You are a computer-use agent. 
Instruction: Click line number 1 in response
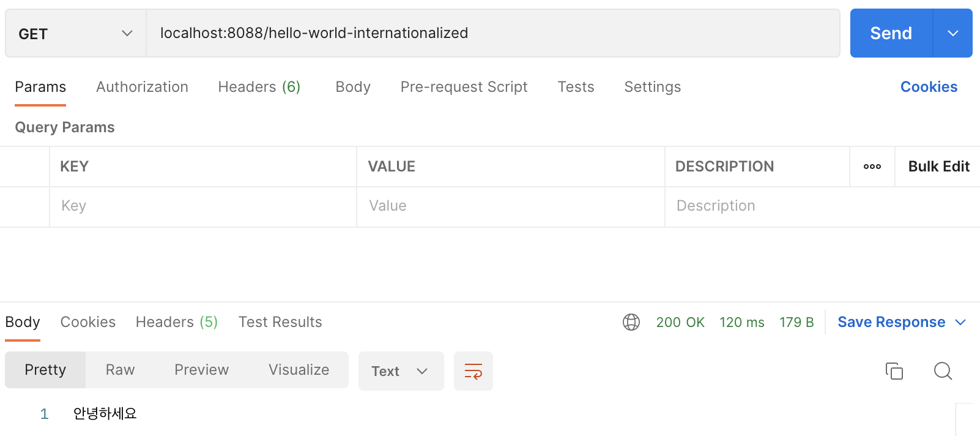click(44, 414)
